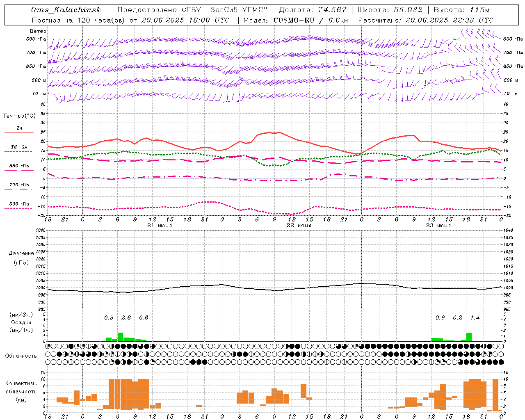This screenshot has width=525, height=420.
Task: Click the 0.6 precipitation total value
Action: [144, 317]
